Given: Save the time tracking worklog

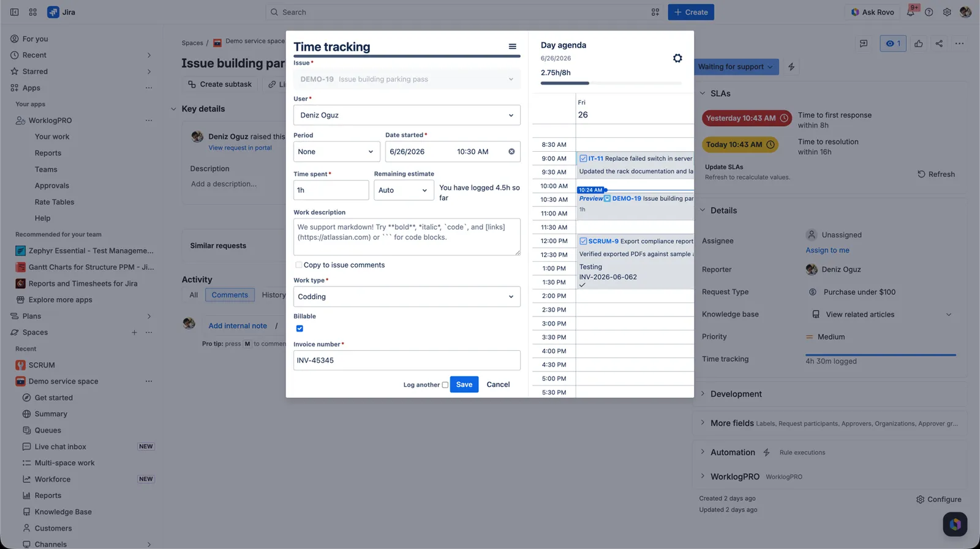Looking at the screenshot, I should [x=464, y=384].
